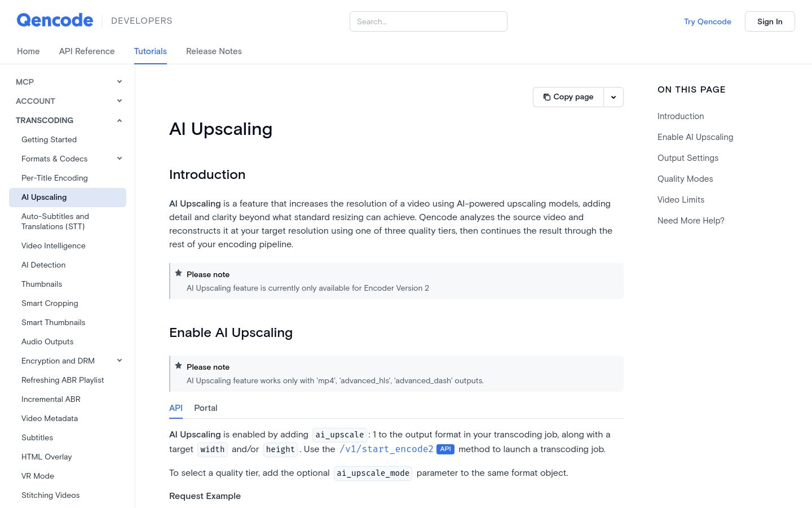This screenshot has height=508, width=812.
Task: Expand Encryption and DRM chevron
Action: coord(120,361)
